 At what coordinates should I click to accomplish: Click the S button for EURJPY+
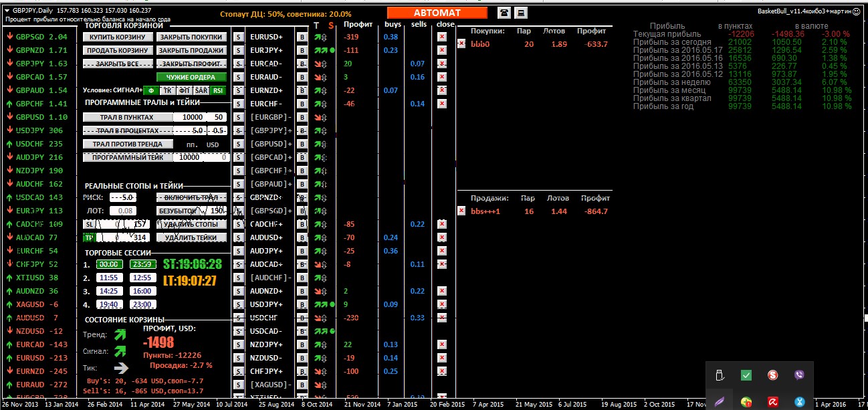[x=238, y=51]
